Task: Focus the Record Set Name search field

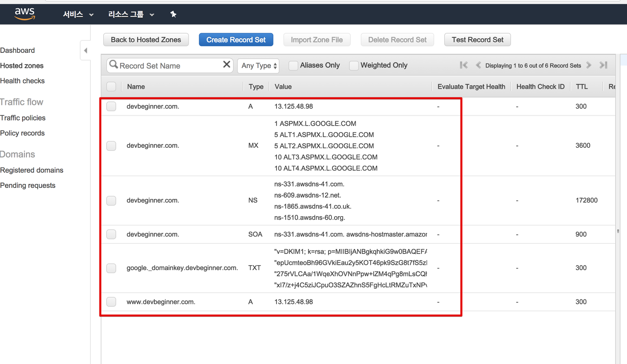Action: (x=170, y=66)
